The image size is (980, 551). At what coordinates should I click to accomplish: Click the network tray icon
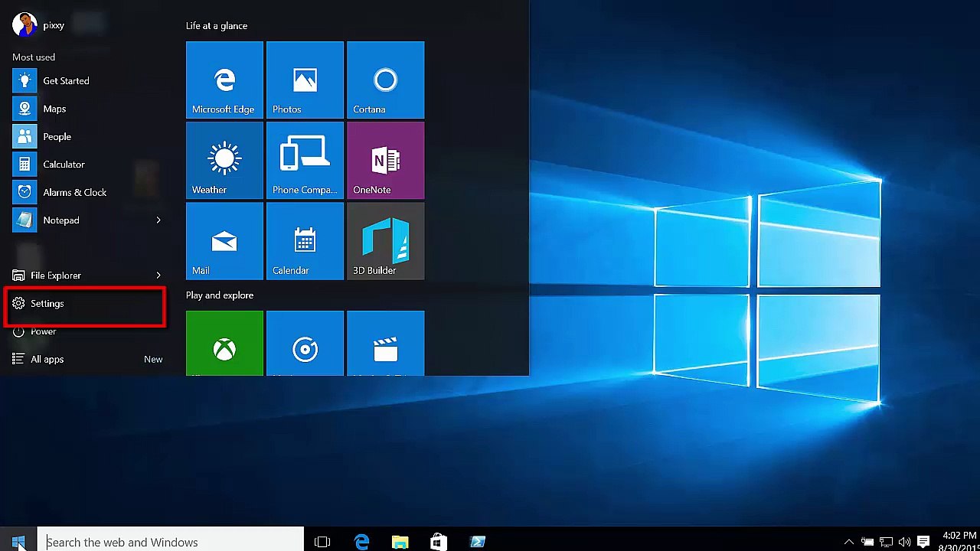click(886, 542)
